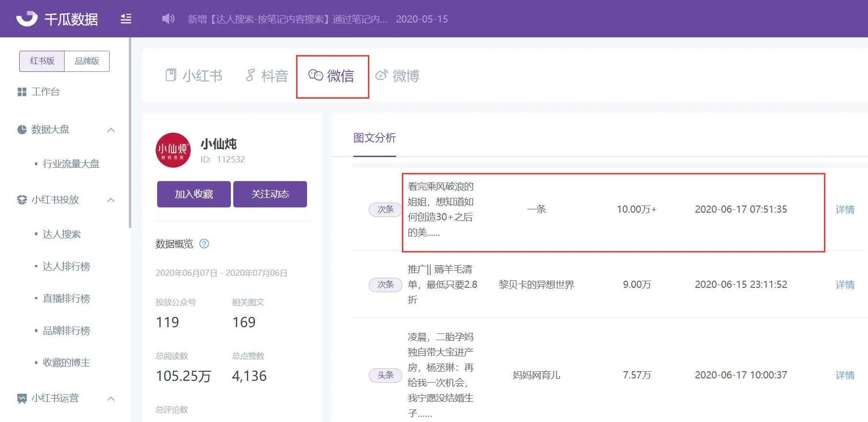868x422 pixels.
Task: Open 工作台 in the sidebar
Action: (46, 92)
